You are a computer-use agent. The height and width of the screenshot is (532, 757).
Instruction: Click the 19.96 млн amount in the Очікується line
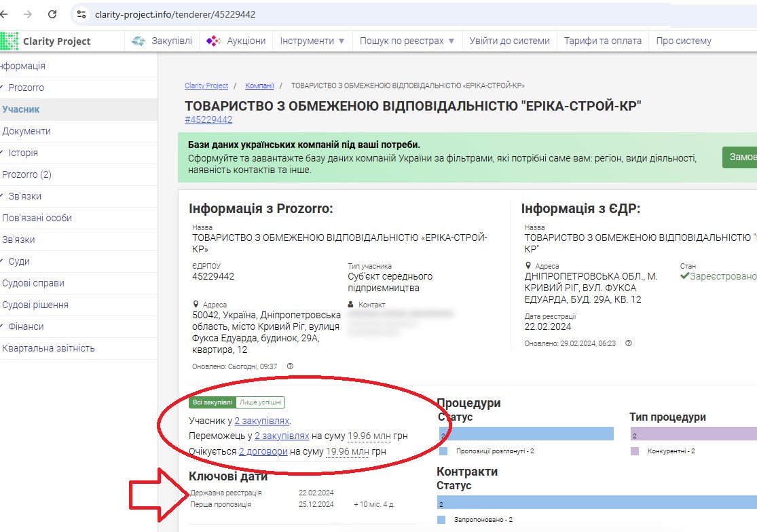point(348,451)
